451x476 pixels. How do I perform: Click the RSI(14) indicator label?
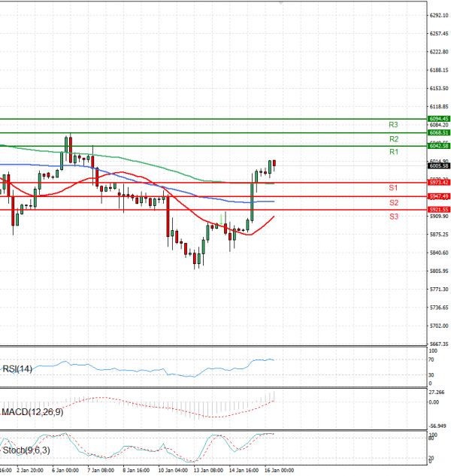(17, 368)
